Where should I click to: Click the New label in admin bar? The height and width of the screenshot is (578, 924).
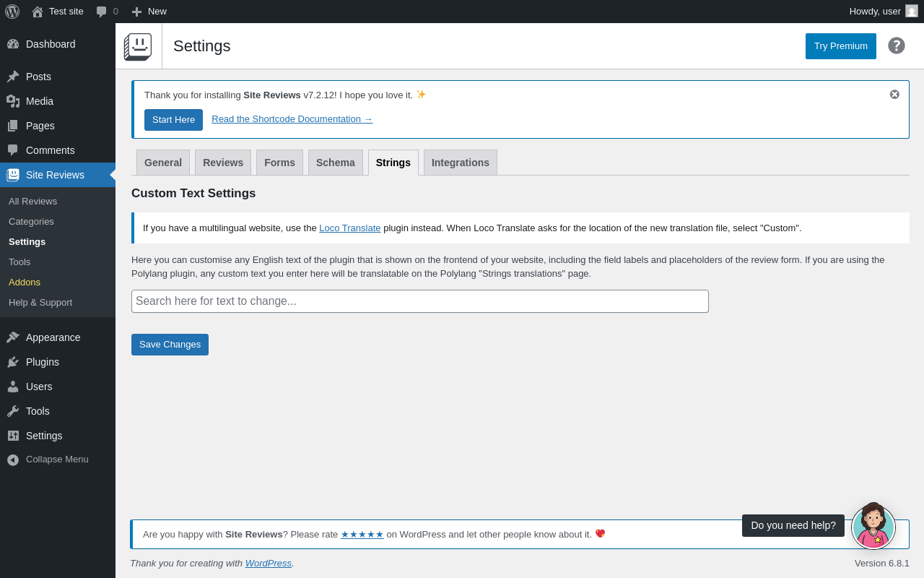click(x=157, y=11)
